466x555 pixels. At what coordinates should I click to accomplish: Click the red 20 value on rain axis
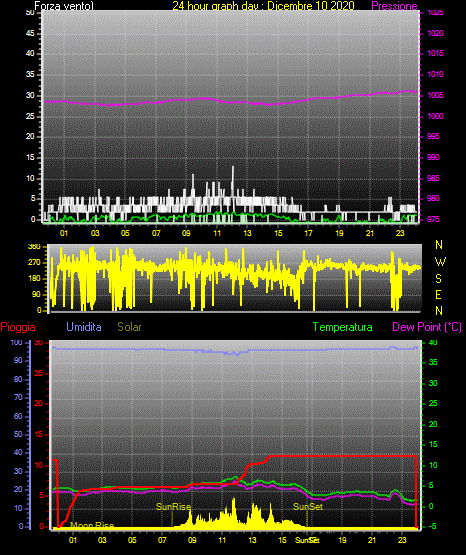click(x=39, y=404)
